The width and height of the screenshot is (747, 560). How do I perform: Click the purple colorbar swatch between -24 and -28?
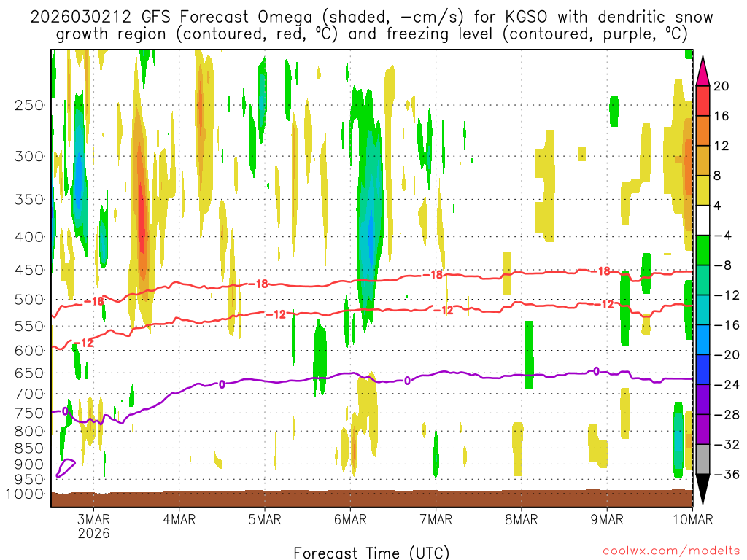pos(703,400)
